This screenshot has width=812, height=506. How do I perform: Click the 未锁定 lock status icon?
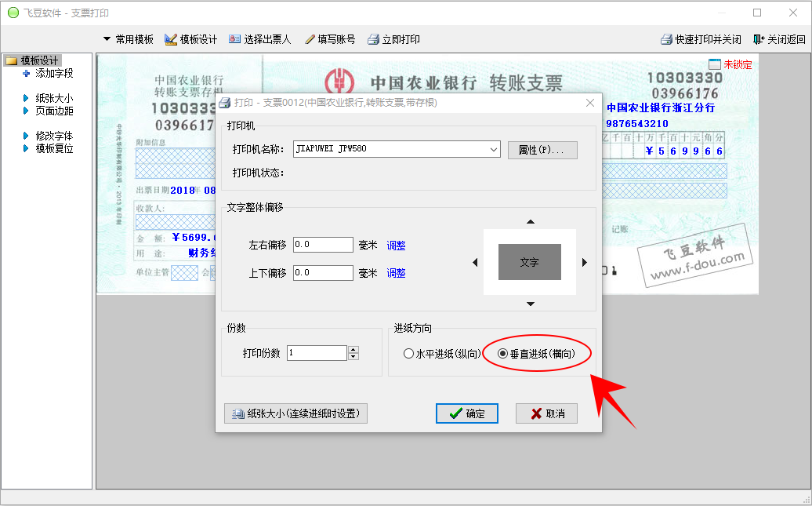click(715, 64)
